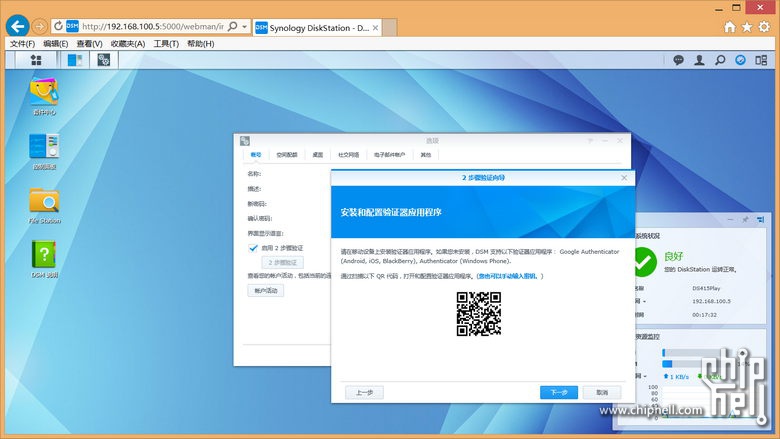The width and height of the screenshot is (780, 439).
Task: Open the 编辑(E) menu
Action: point(55,44)
